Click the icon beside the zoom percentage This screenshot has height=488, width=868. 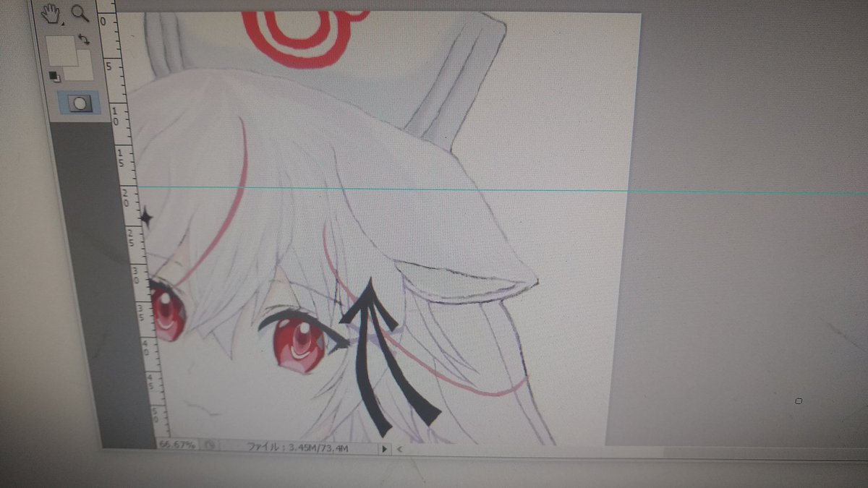[x=208, y=446]
